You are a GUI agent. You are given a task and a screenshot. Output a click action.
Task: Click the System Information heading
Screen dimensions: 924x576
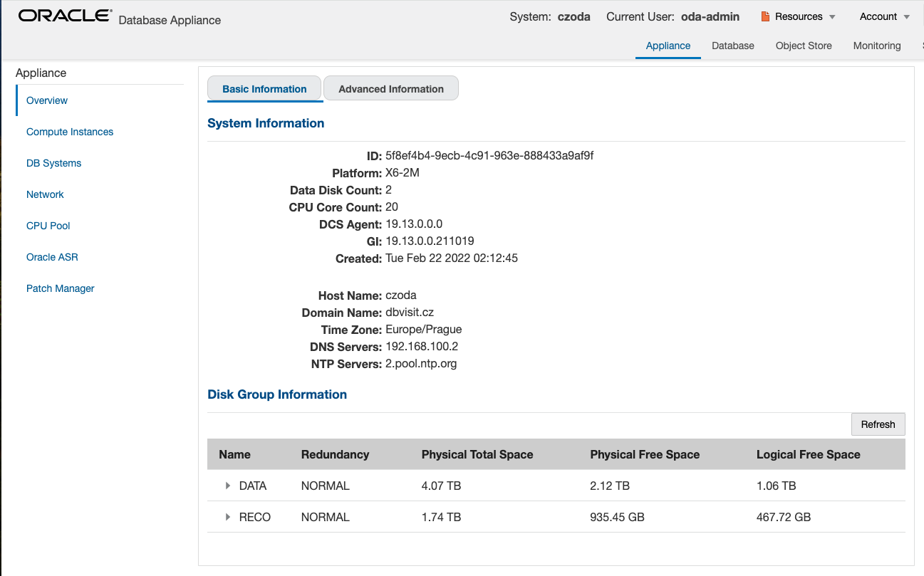click(266, 123)
